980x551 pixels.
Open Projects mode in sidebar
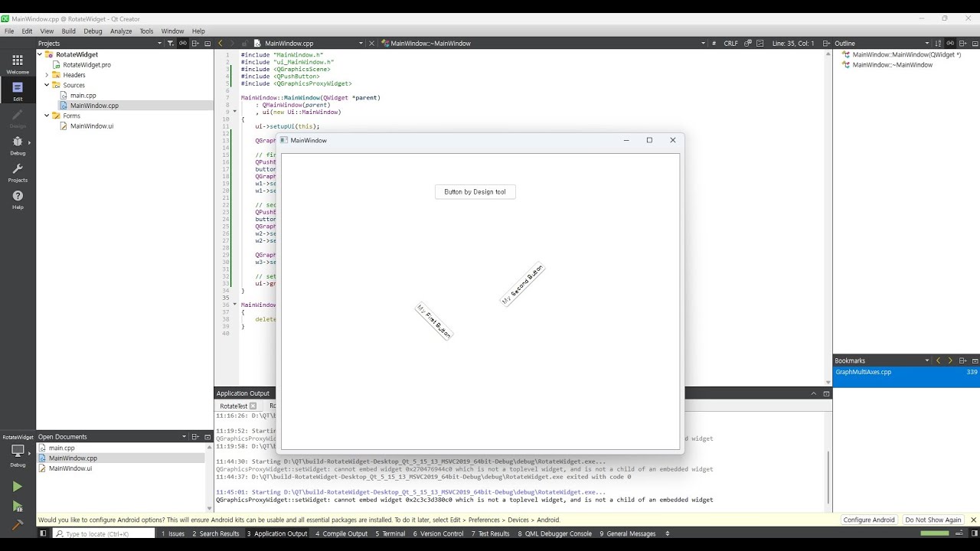coord(18,172)
